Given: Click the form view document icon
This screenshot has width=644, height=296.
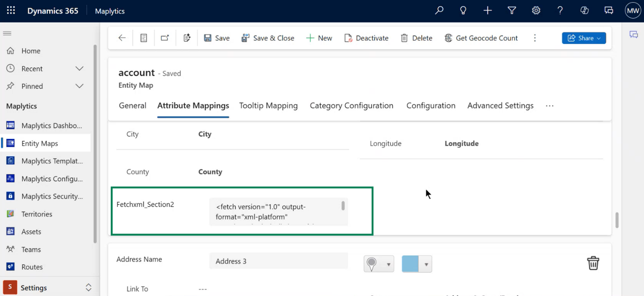Looking at the screenshot, I should tap(144, 38).
